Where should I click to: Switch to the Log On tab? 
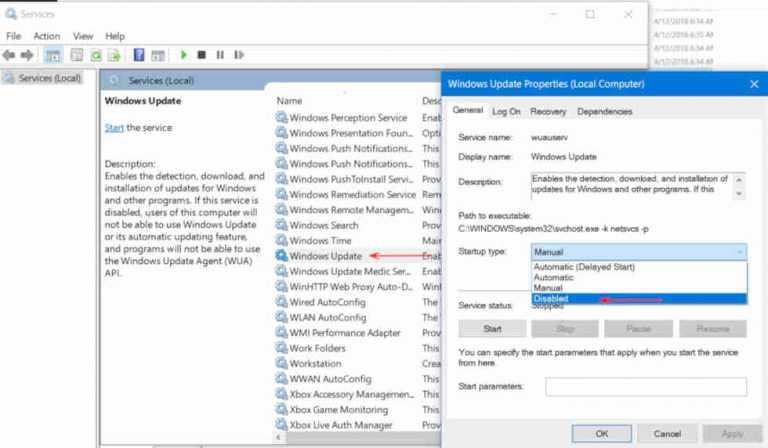pos(506,112)
